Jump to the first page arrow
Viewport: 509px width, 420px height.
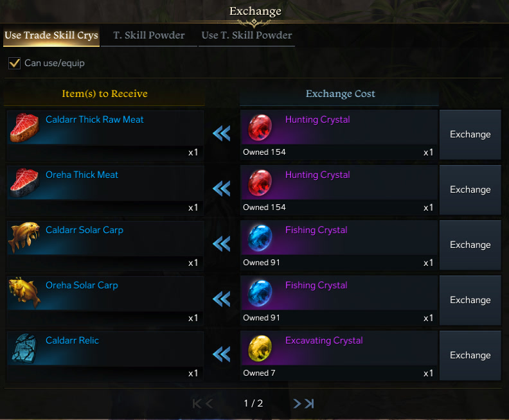click(x=197, y=403)
